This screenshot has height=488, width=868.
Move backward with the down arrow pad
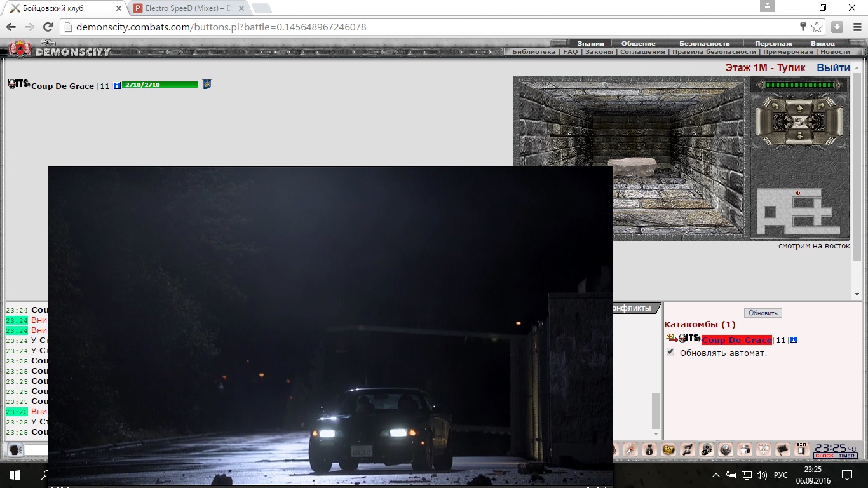tap(799, 135)
